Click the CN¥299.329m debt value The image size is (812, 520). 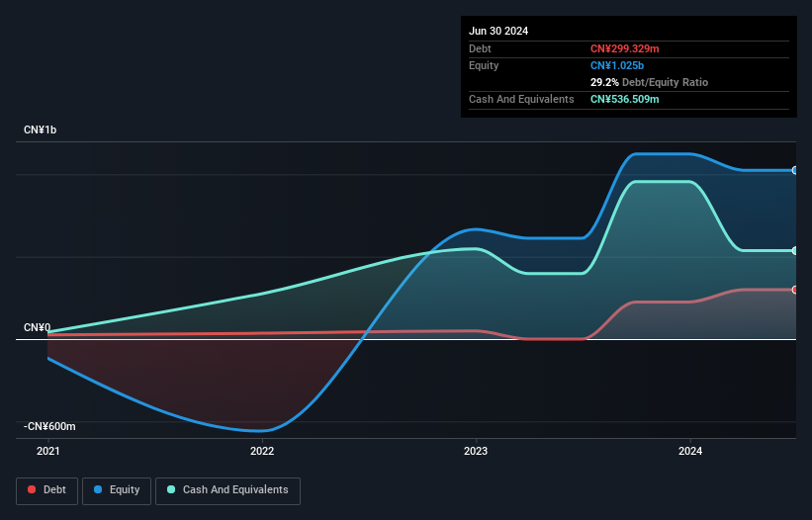[624, 48]
